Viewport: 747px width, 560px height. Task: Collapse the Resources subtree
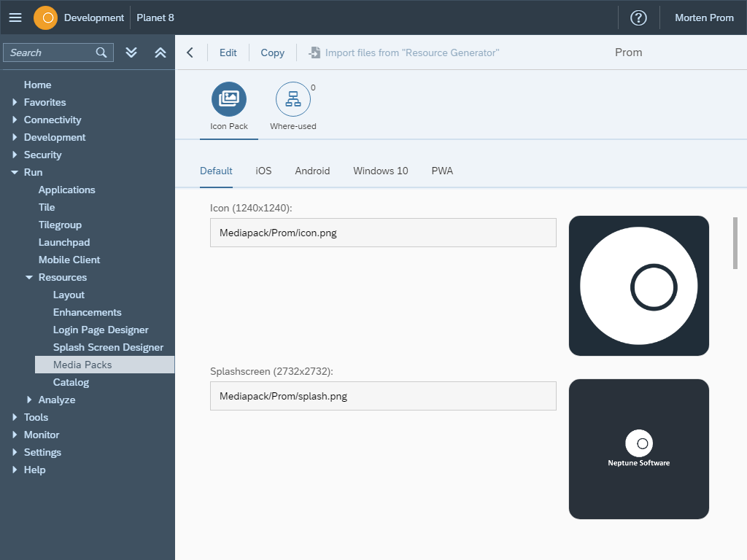tap(29, 278)
